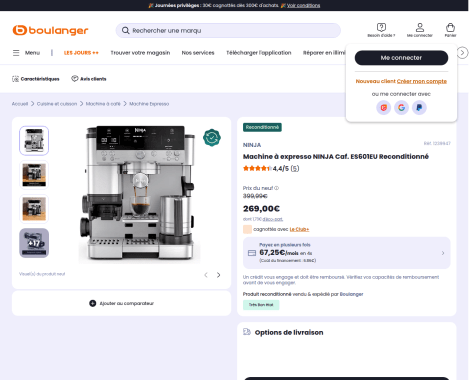Image resolution: width=475 pixels, height=380 pixels.
Task: Click the Me connecter account icon in header
Action: coord(420,27)
